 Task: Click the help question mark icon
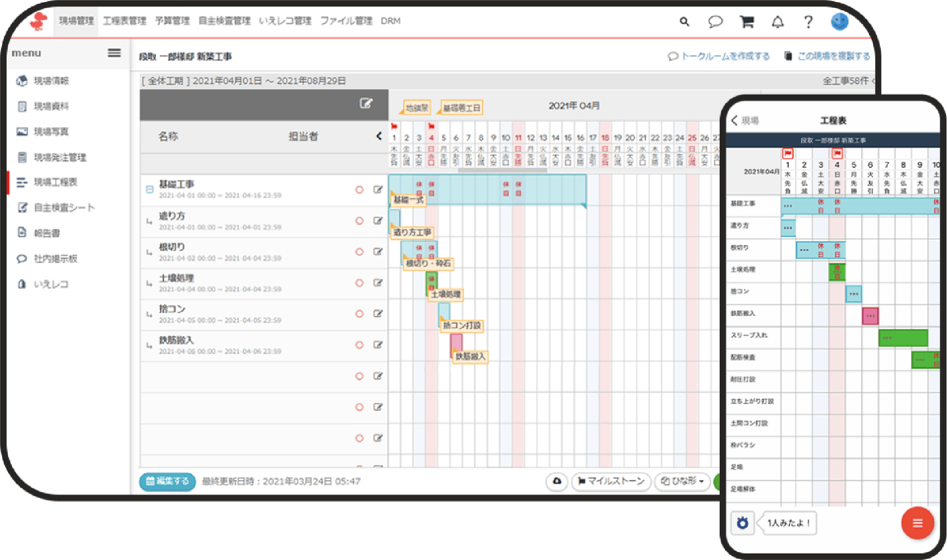[808, 22]
